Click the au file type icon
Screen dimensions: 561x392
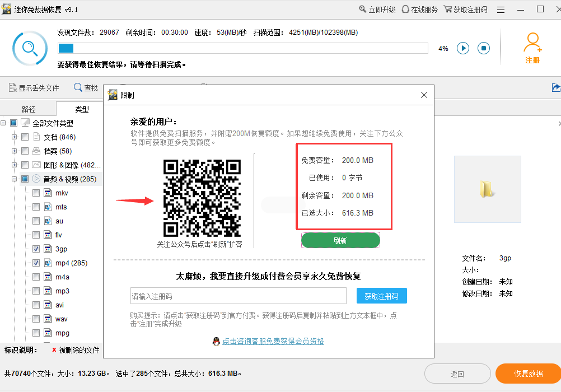(48, 221)
